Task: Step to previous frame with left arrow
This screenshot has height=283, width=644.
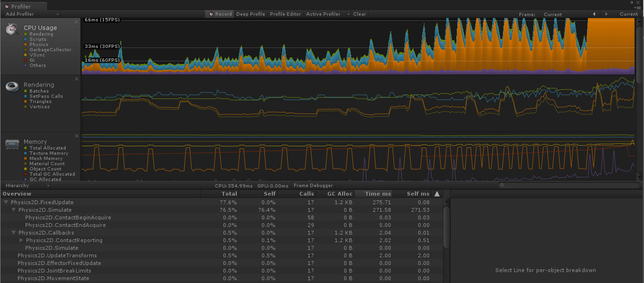Action: 594,14
